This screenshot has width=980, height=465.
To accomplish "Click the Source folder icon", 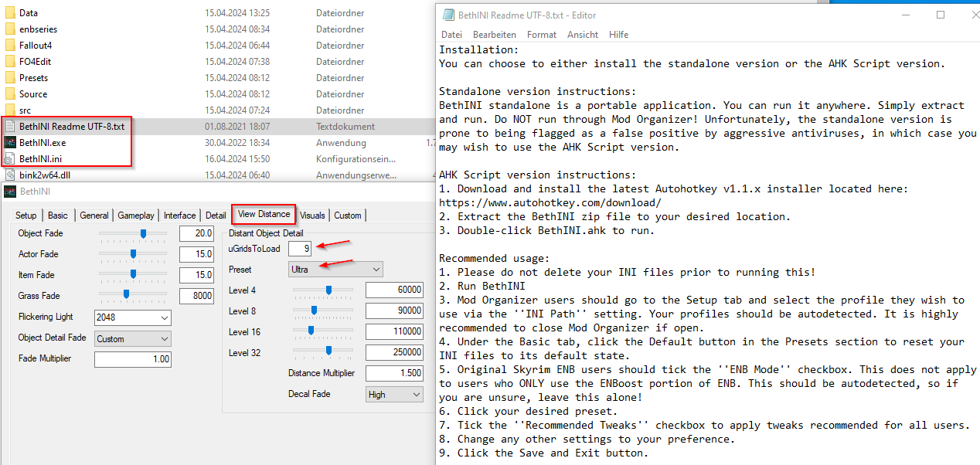I will click(10, 94).
